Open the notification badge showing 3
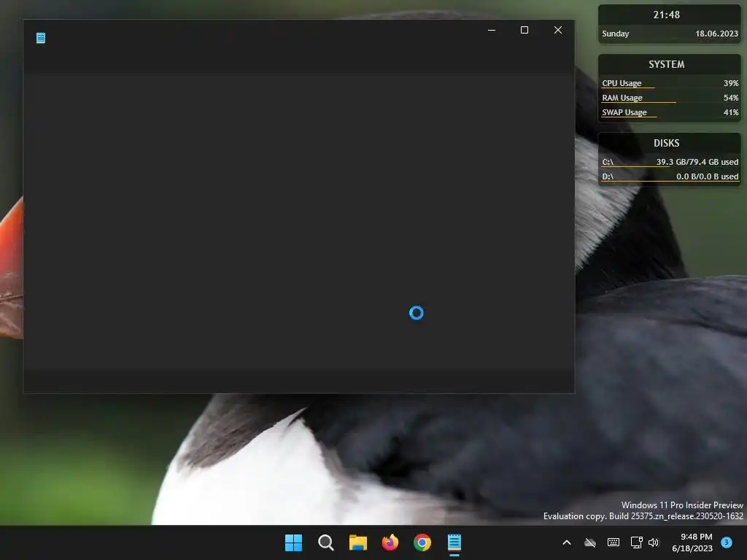 727,542
